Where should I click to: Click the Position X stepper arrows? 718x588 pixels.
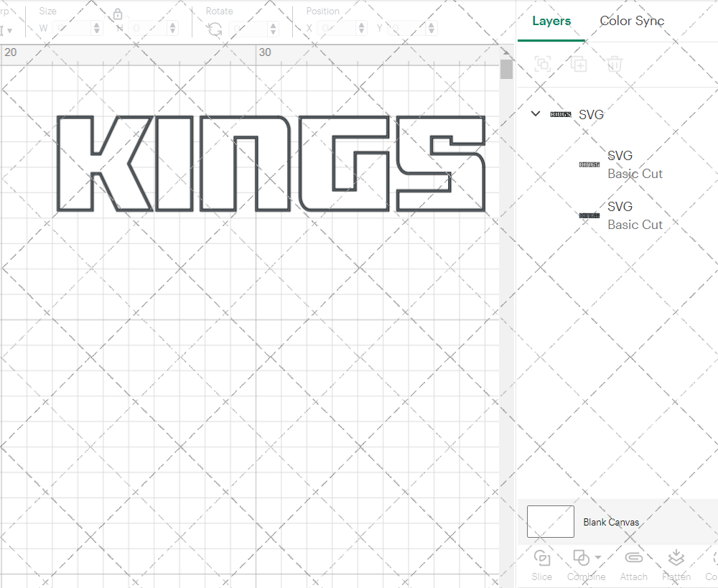(x=361, y=29)
